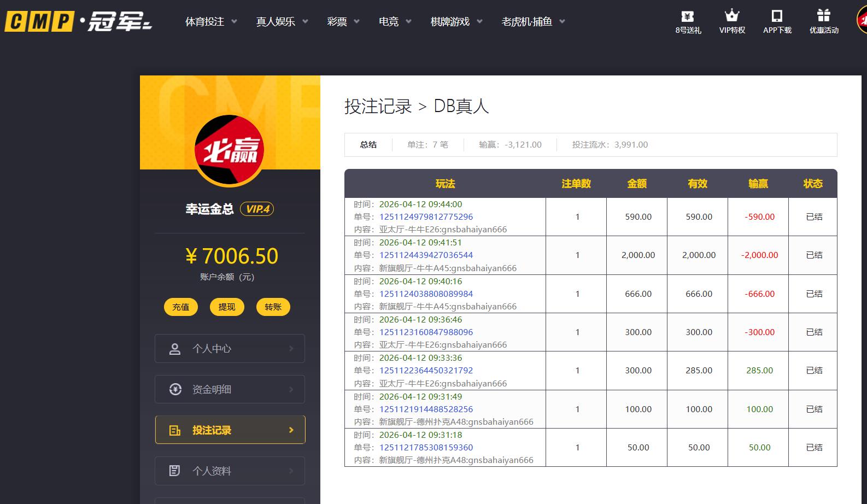Viewport: 867px width, 504px height.
Task: Click the CMP冠军 site logo
Action: [78, 22]
